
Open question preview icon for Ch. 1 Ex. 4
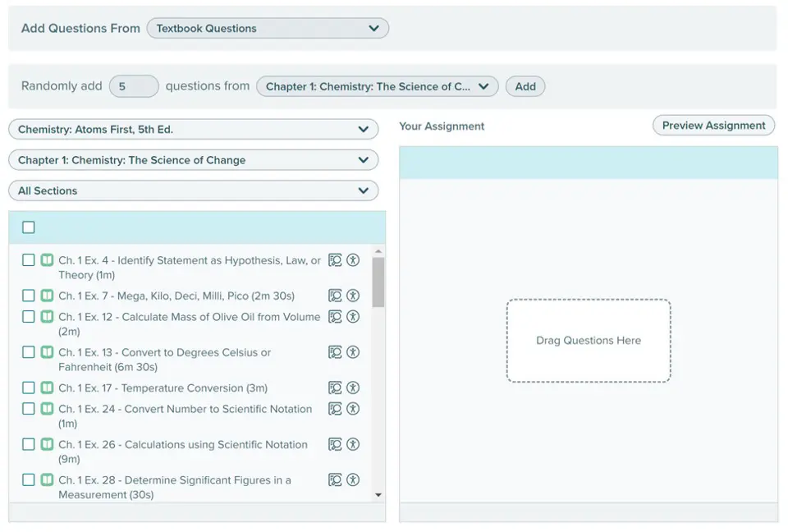335,260
